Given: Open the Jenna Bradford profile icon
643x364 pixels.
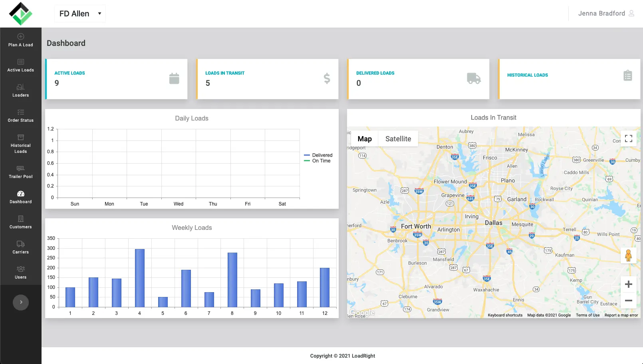Looking at the screenshot, I should click(x=632, y=13).
